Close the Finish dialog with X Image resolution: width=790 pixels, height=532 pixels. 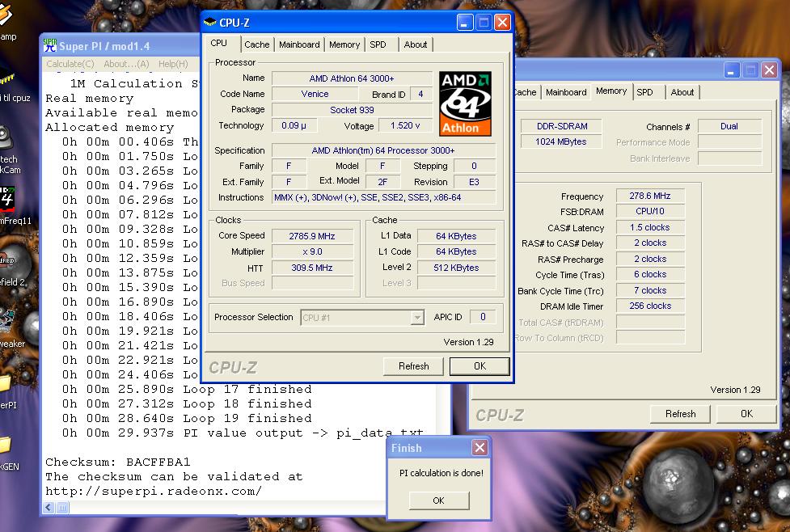coord(479,447)
